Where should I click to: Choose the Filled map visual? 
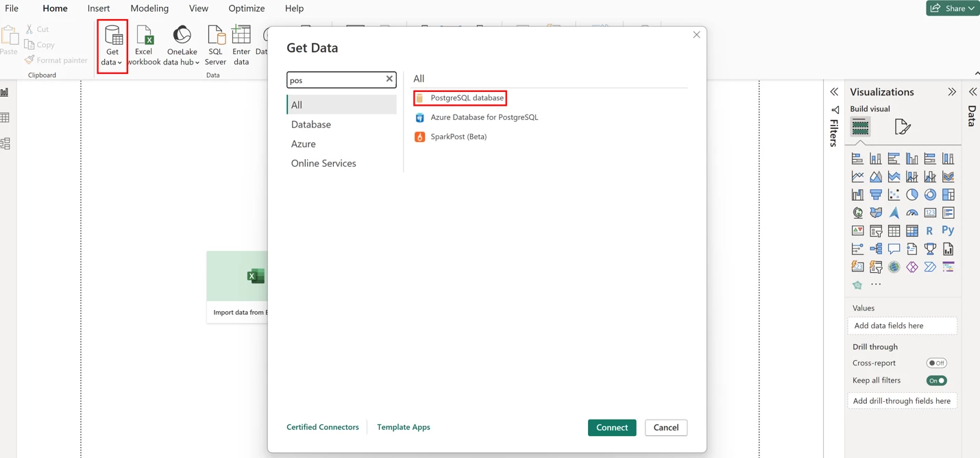click(876, 213)
